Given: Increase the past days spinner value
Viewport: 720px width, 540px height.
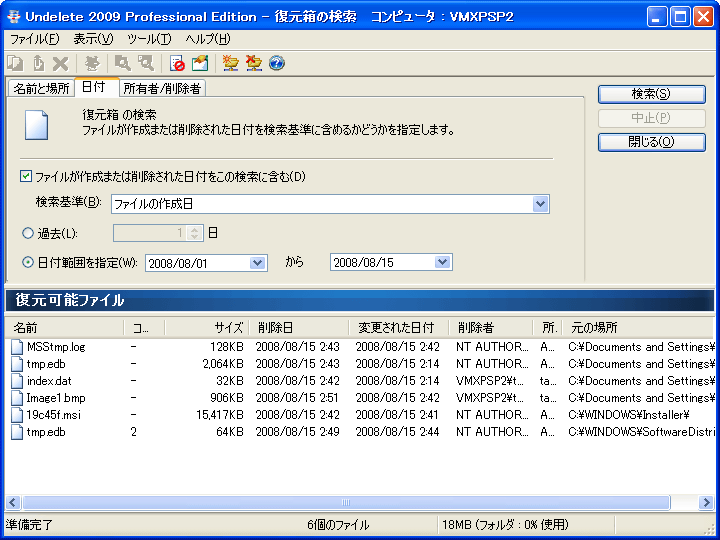Looking at the screenshot, I should [x=194, y=230].
